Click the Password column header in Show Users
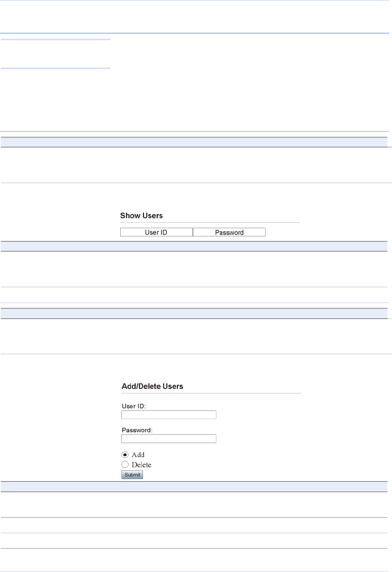This screenshot has height=572, width=392. 229,232
